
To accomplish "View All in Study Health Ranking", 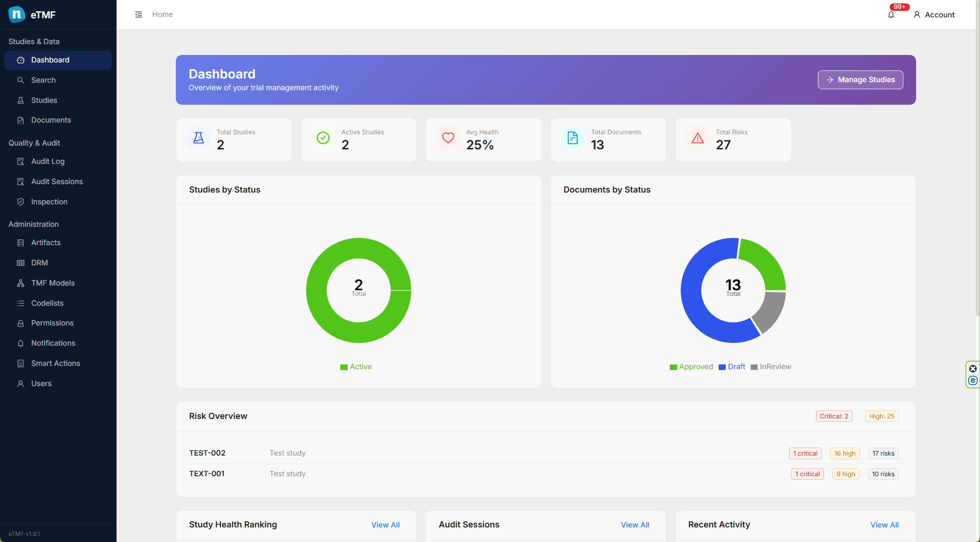I will coord(385,525).
